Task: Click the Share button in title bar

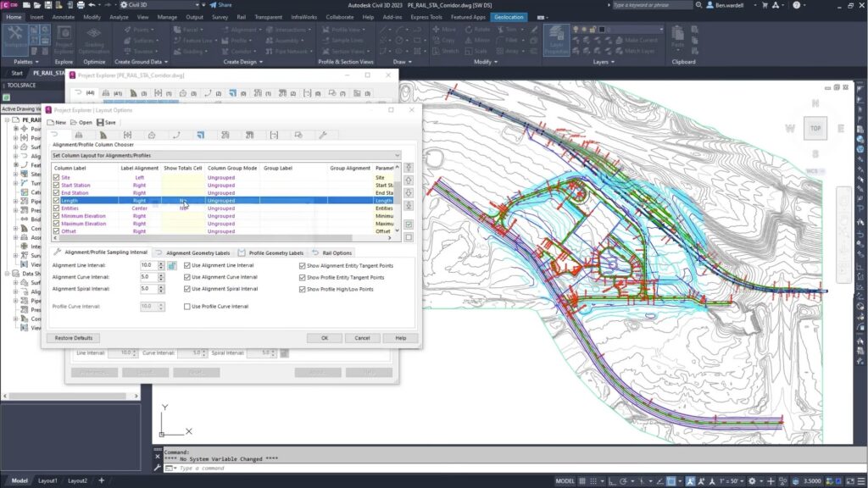Action: tap(221, 5)
